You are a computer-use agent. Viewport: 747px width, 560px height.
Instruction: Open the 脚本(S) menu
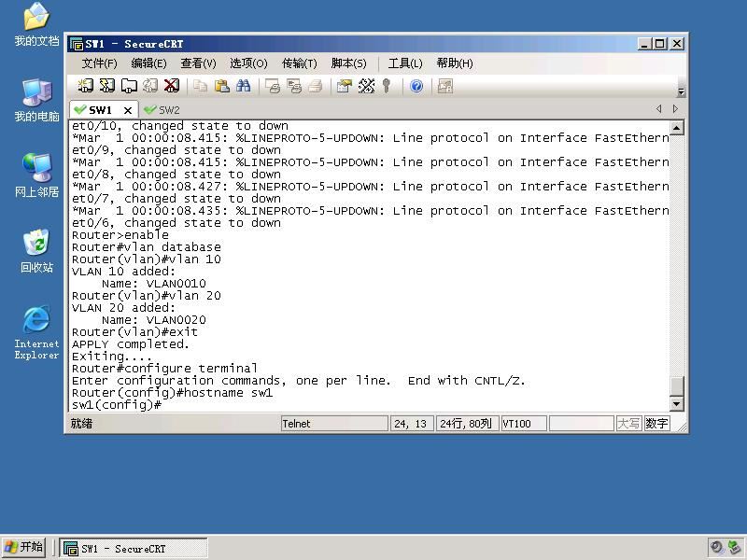[x=348, y=63]
